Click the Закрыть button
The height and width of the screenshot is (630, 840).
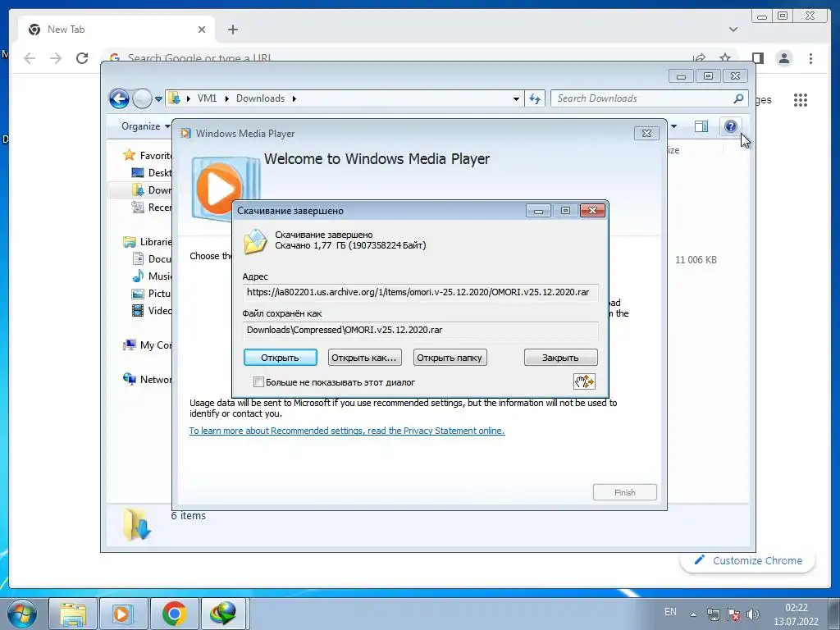point(560,358)
